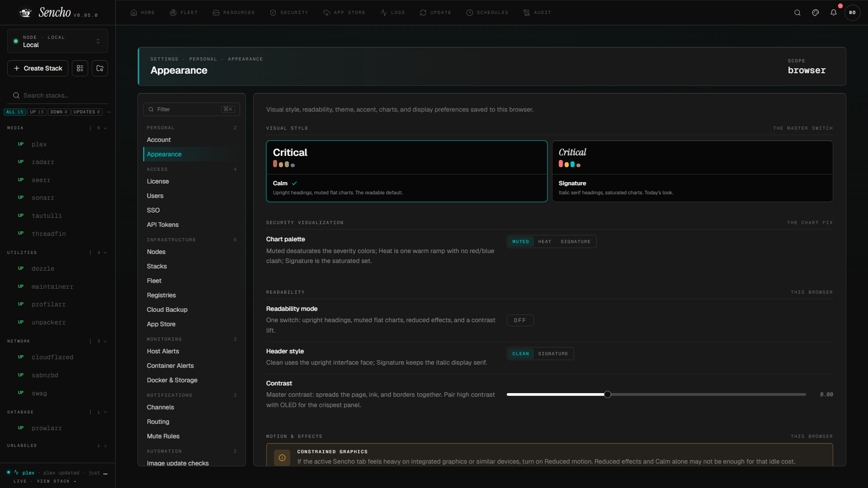868x488 pixels.
Task: Click the settings Filter input
Action: (192, 109)
